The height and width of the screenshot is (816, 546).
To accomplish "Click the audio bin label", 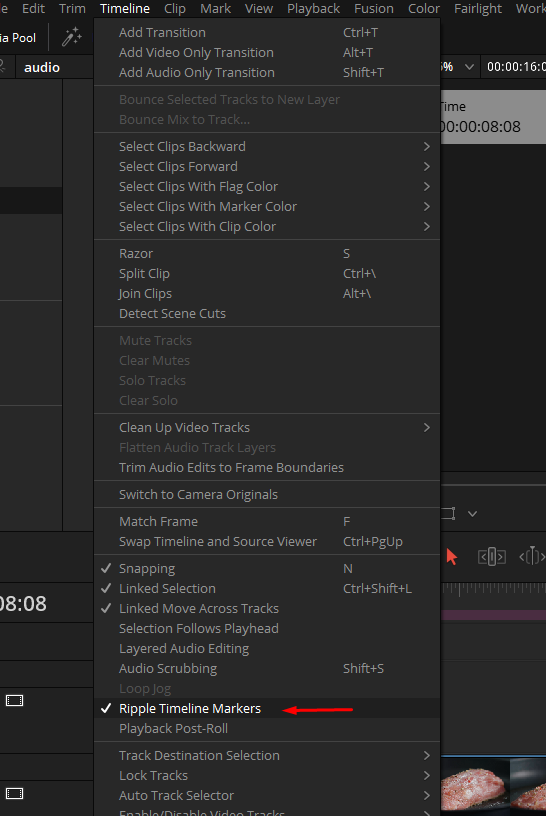I will [x=42, y=68].
